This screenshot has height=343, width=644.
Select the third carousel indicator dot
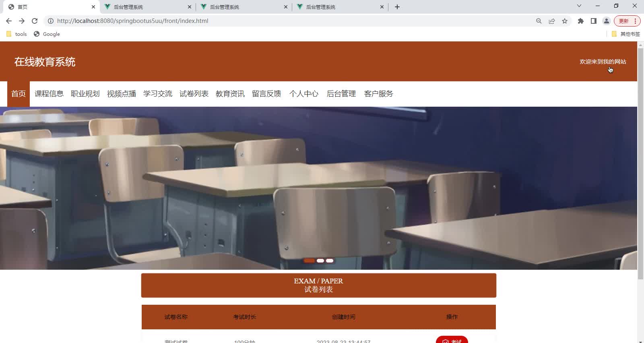(330, 261)
